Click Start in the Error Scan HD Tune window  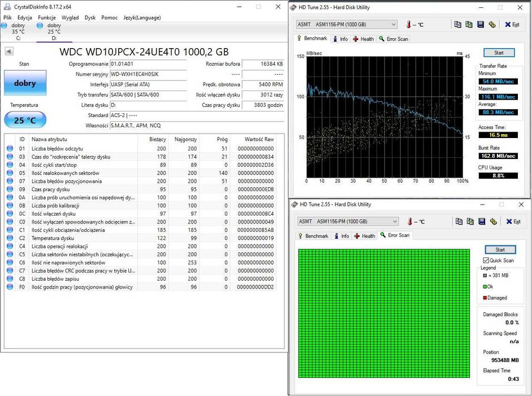(500, 249)
